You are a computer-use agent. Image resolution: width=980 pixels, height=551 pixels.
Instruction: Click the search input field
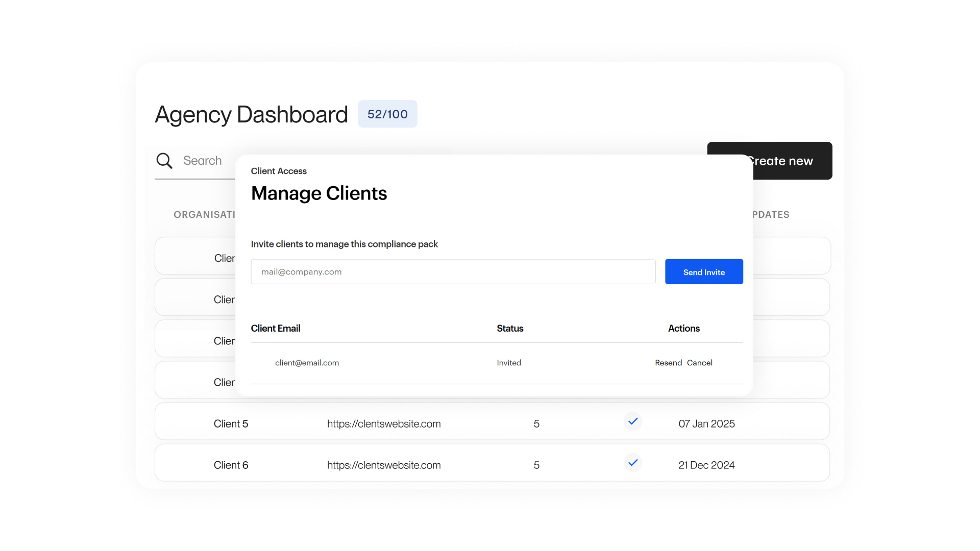[214, 160]
